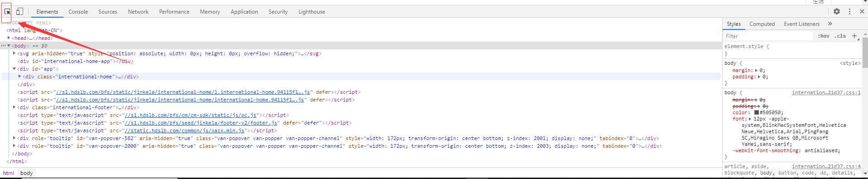This screenshot has height=179, width=868.
Task: Select the html breadcrumb item
Action: pos(9,173)
